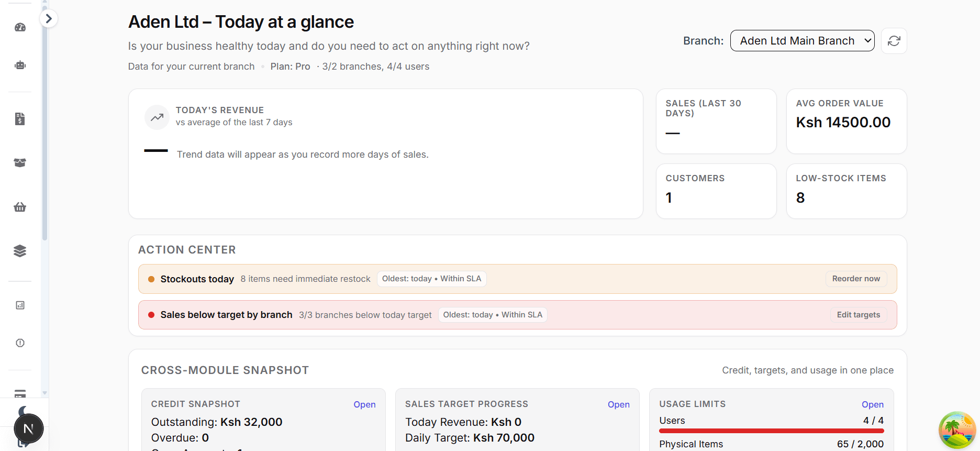Open the Credit Snapshot link
This screenshot has height=451, width=980.
pos(364,404)
